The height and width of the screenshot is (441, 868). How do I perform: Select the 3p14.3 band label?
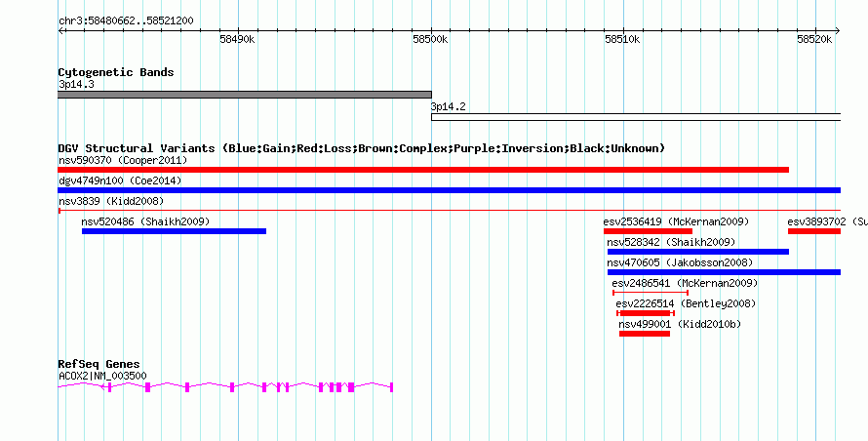76,85
